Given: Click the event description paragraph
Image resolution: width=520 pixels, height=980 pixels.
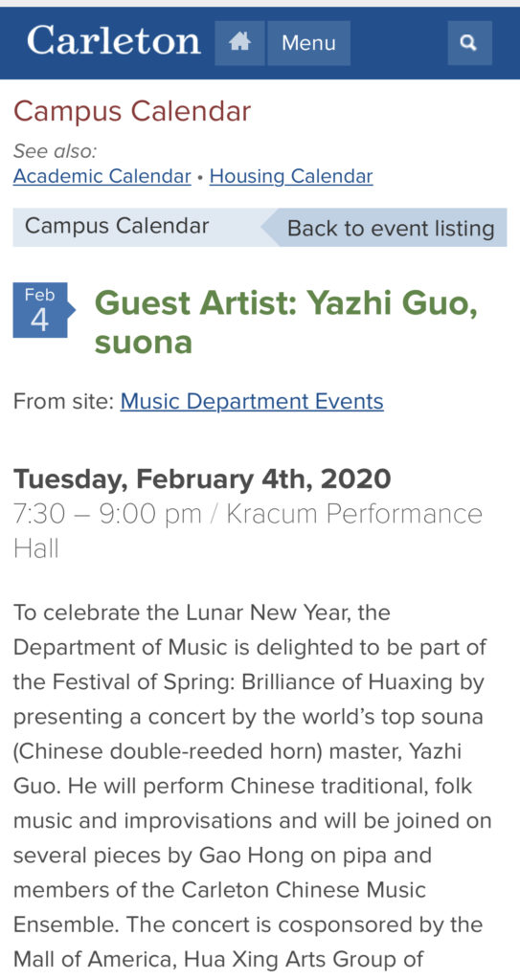Looking at the screenshot, I should (252, 786).
